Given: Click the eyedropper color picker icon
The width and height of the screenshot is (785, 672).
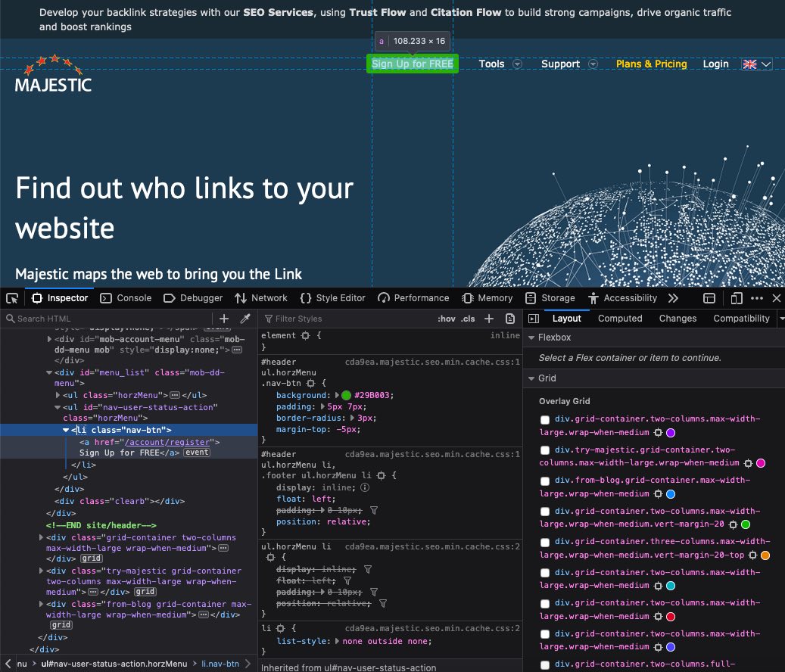Looking at the screenshot, I should 245,319.
